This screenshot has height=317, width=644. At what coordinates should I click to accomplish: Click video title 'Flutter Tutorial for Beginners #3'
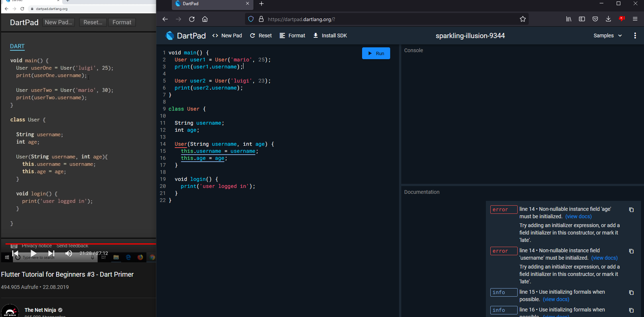pyautogui.click(x=67, y=274)
